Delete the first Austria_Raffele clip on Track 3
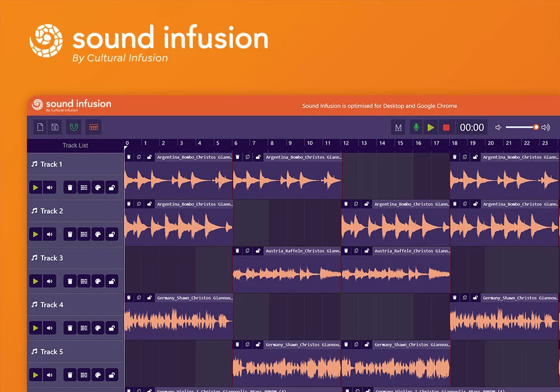The width and height of the screenshot is (560, 392). pos(237,251)
